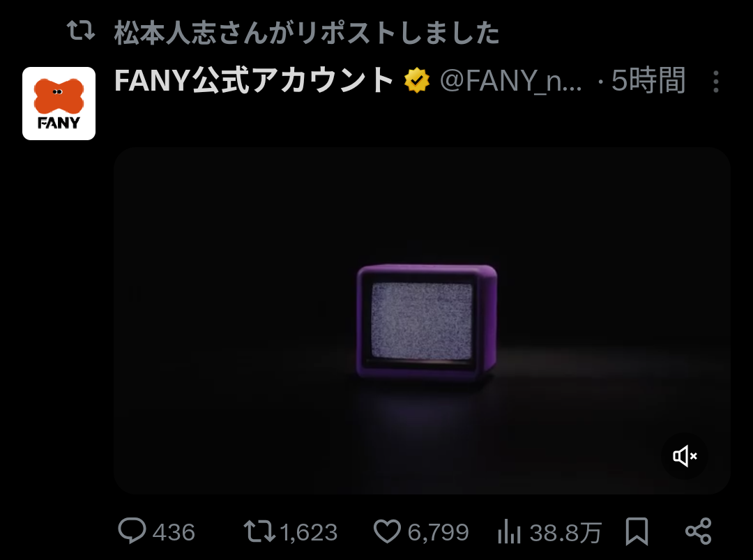Open the post via 5時間 timestamp
753x560 pixels.
point(648,80)
